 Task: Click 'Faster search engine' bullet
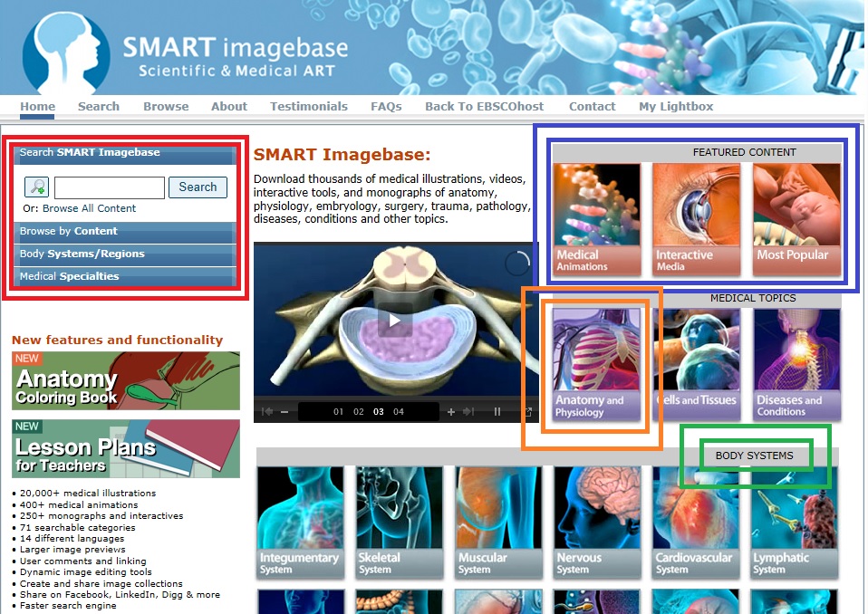pos(68,606)
